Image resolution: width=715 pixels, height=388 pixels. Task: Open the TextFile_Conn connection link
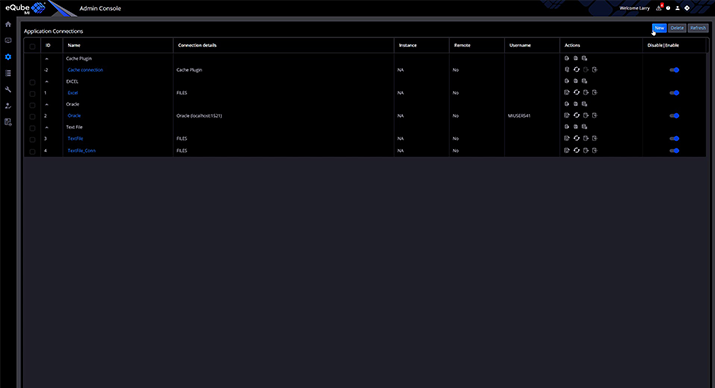pos(82,150)
